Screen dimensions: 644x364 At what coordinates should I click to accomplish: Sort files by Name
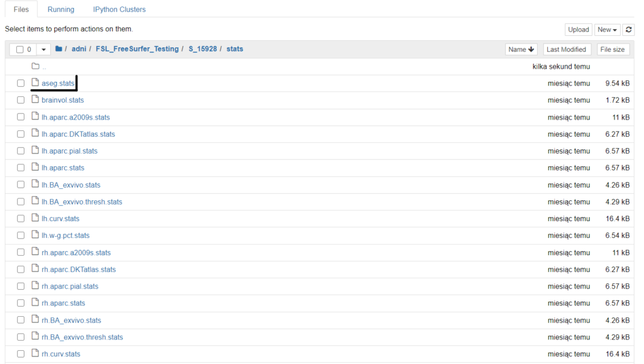coord(521,49)
